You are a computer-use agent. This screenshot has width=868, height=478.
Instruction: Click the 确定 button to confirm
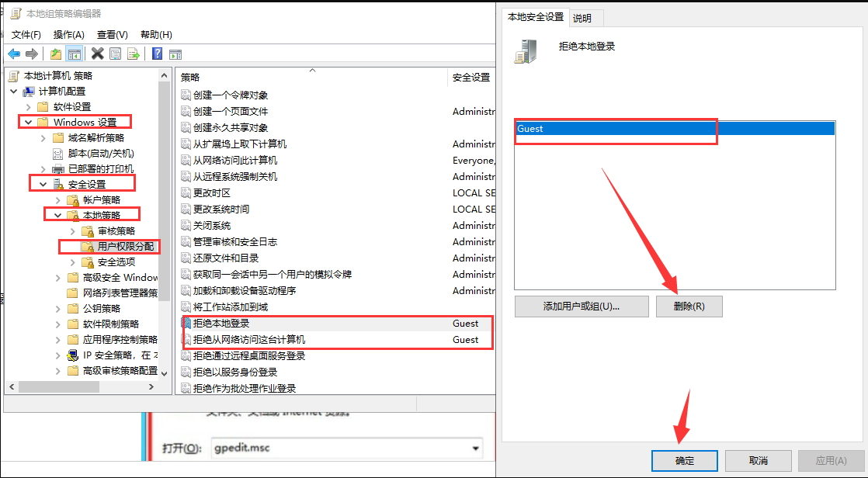click(684, 460)
